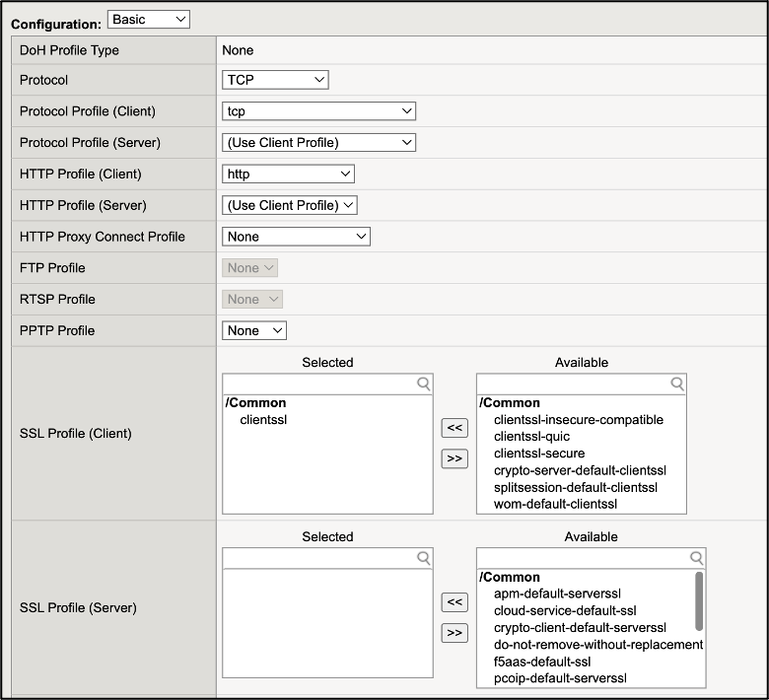
Task: Open the PPTP Profile dropdown
Action: pos(254,330)
